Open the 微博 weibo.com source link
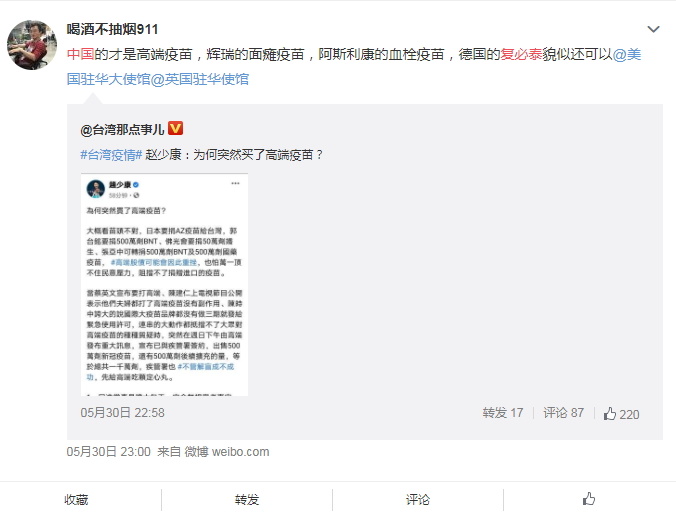 pos(227,452)
